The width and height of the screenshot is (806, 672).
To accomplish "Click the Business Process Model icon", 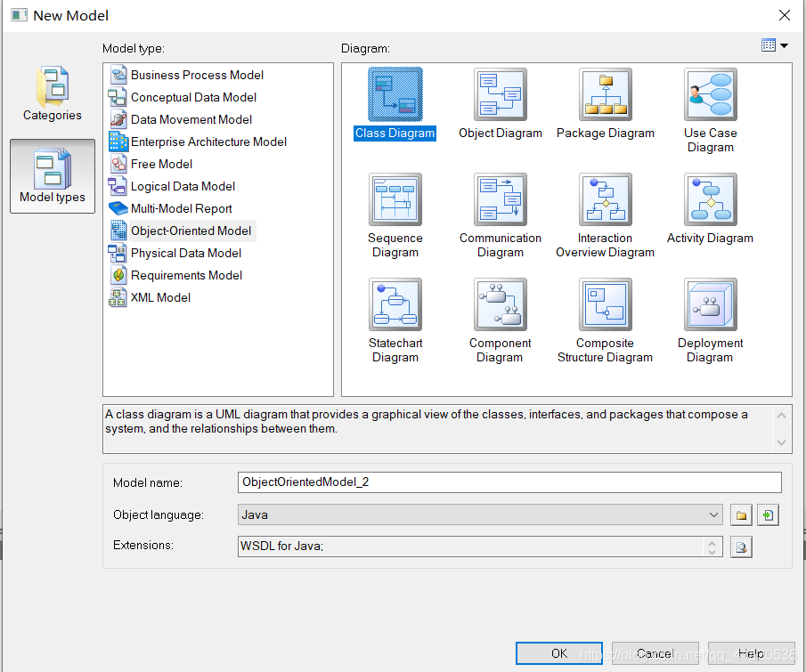I will (x=118, y=75).
